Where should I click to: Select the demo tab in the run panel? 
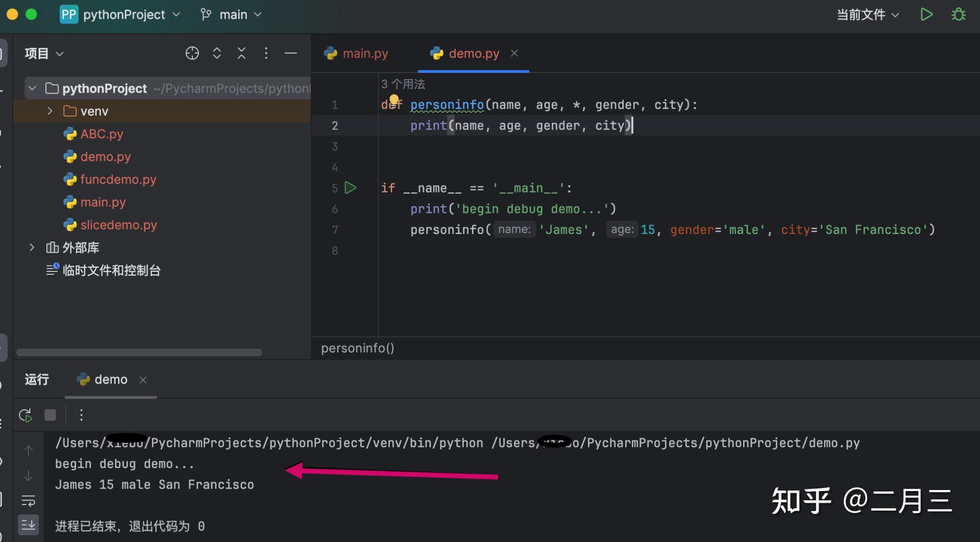[110, 379]
